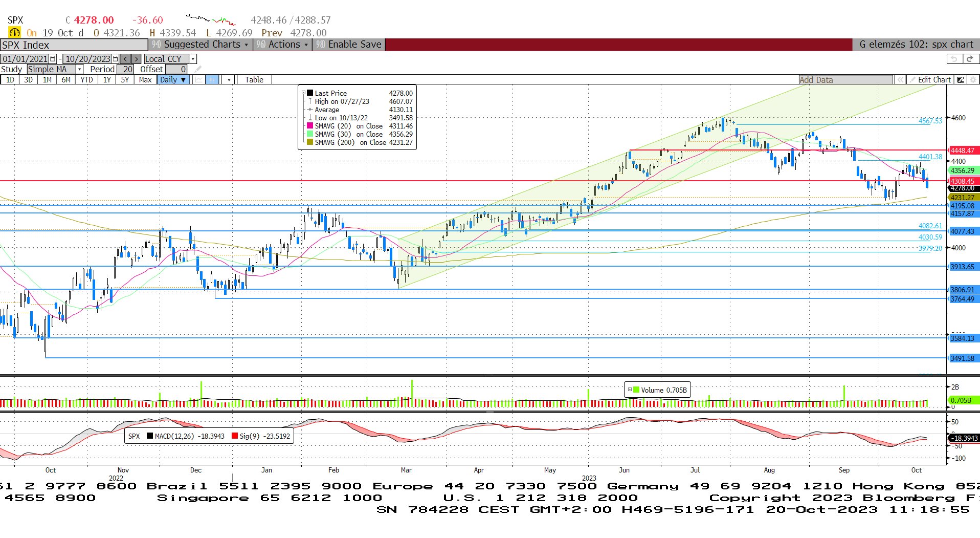Select the 1M range tab
This screenshot has width=980, height=538.
click(47, 80)
